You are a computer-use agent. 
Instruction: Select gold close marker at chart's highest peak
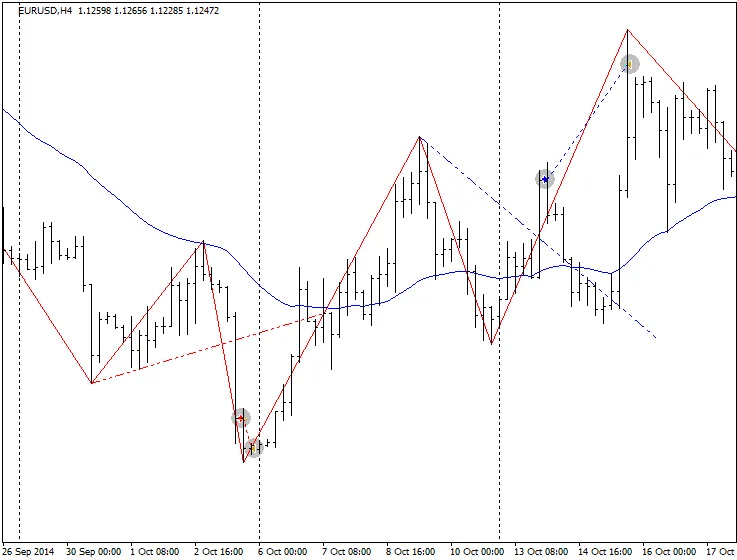(x=630, y=65)
